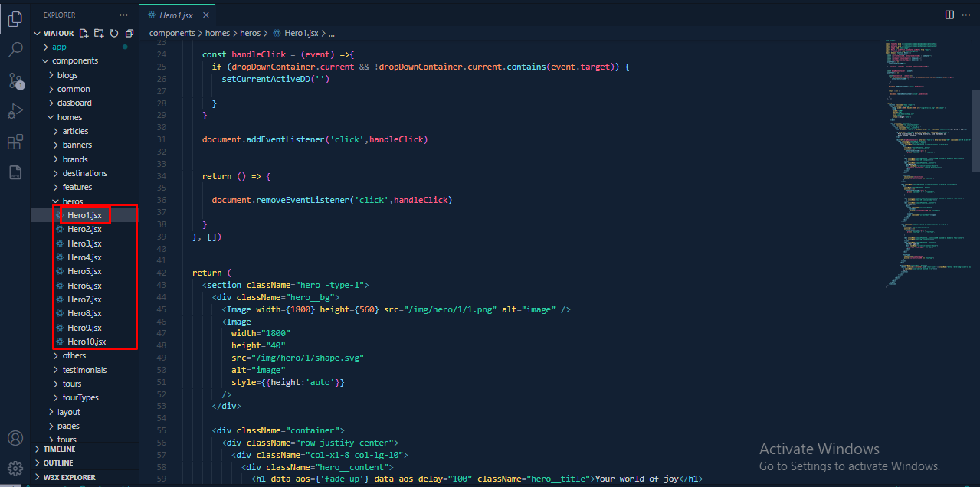Close the Hero1.jsx editor tab
This screenshot has width=980, height=487.
point(204,15)
